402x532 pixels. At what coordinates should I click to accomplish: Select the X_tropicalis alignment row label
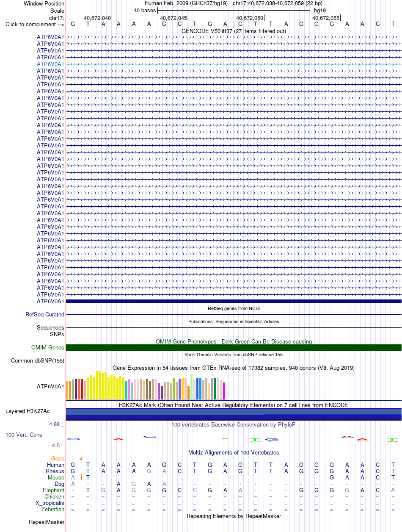[x=50, y=503]
